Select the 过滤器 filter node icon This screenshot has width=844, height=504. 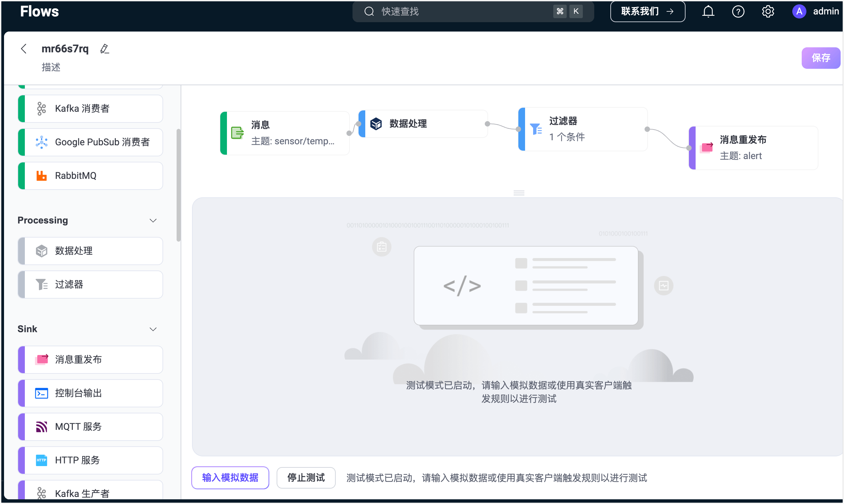[41, 284]
